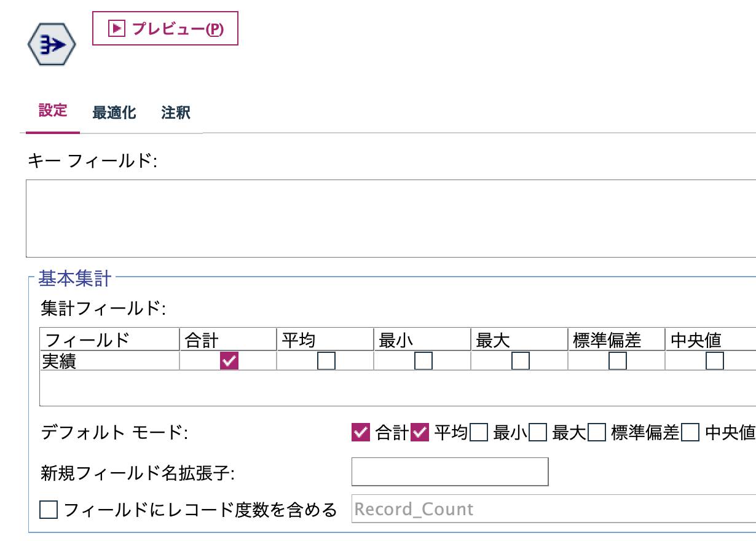Click the プレビュー(P) button
This screenshot has height=541, width=756.
[165, 28]
